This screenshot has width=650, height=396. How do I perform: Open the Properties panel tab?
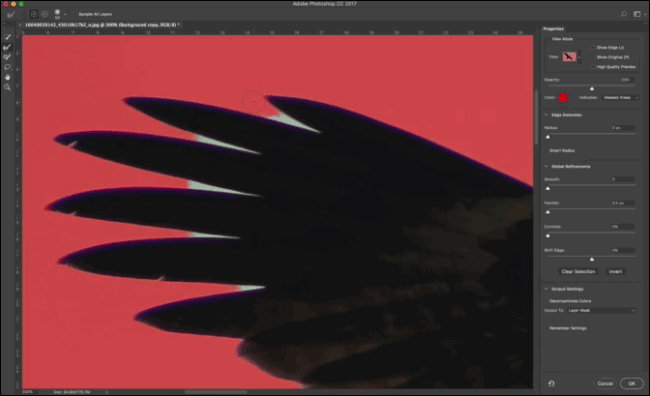[553, 29]
